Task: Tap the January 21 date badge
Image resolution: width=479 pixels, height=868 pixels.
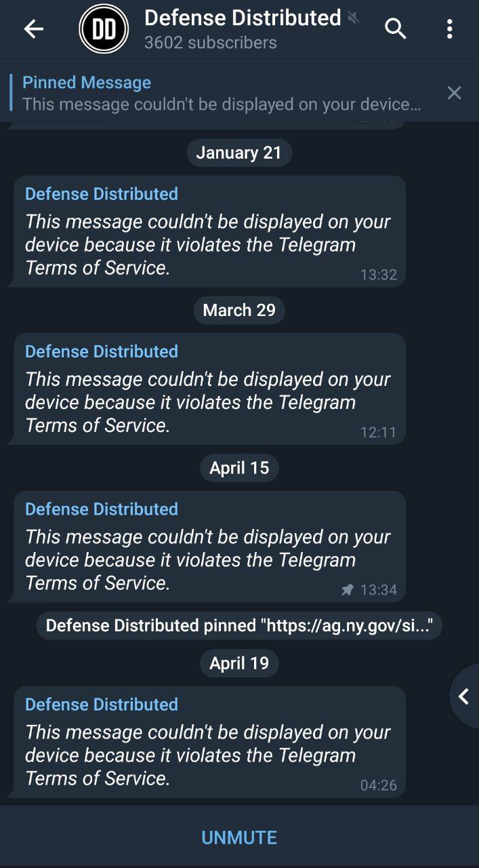Action: point(239,153)
